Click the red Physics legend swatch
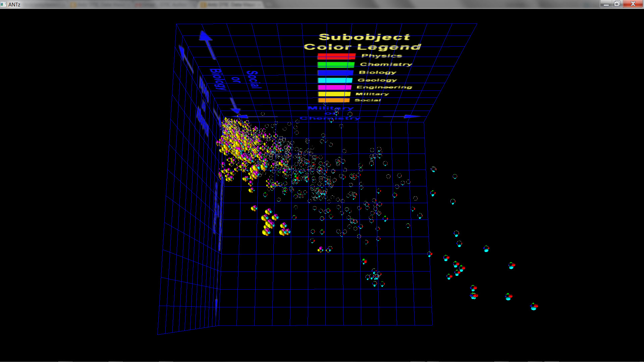Viewport: 644px width, 362px height. coord(336,56)
